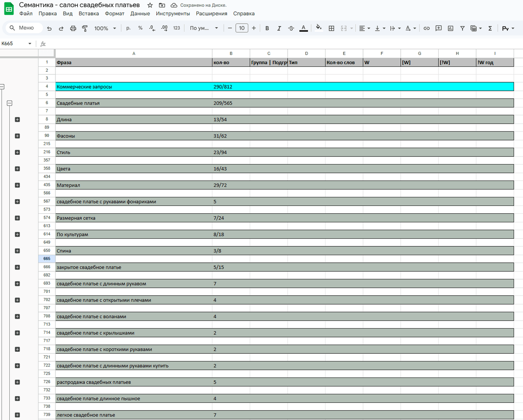Collapse the Свадебные платья group
The width and height of the screenshot is (523, 420).
click(x=10, y=103)
